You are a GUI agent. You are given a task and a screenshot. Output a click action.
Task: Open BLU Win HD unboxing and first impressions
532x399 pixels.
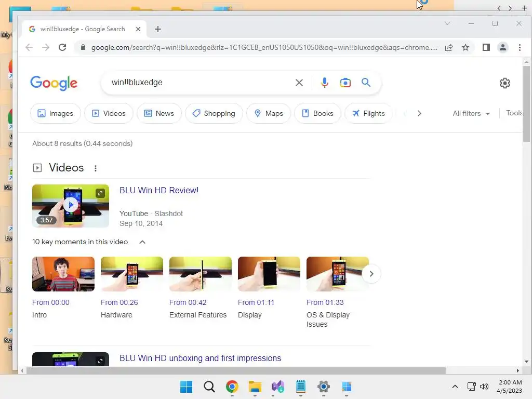pyautogui.click(x=200, y=358)
